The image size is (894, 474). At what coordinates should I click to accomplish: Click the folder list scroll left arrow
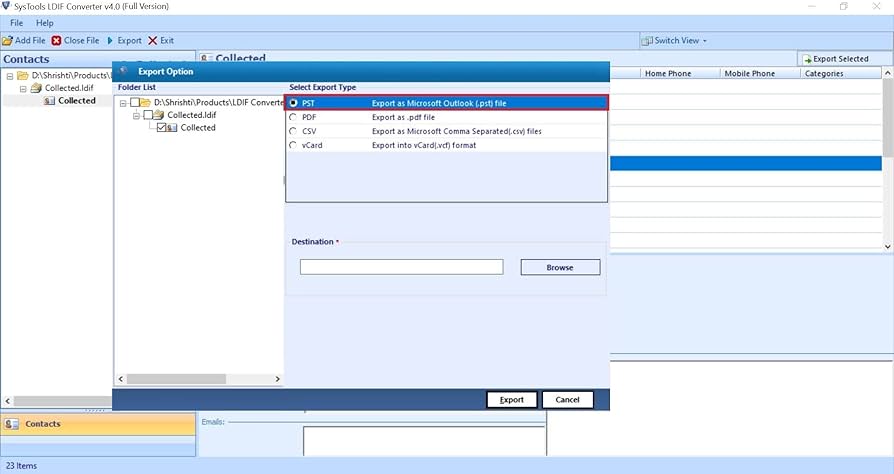click(x=121, y=379)
